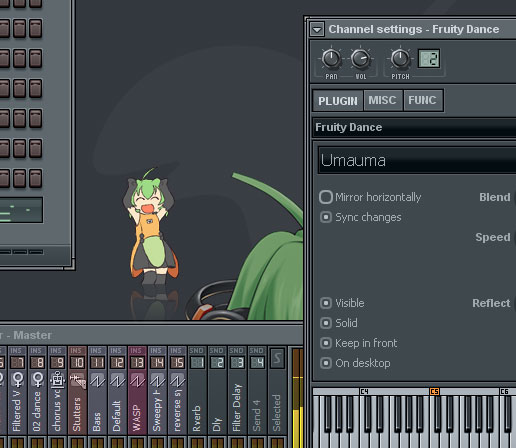Screen dimensions: 516x448
Task: Select the Rverb send track name
Action: tap(197, 418)
